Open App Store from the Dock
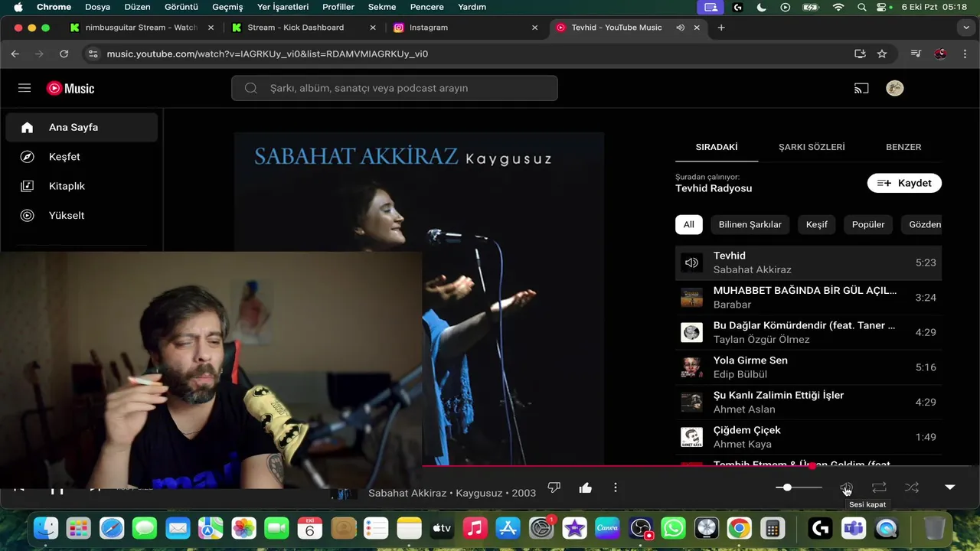 click(508, 528)
